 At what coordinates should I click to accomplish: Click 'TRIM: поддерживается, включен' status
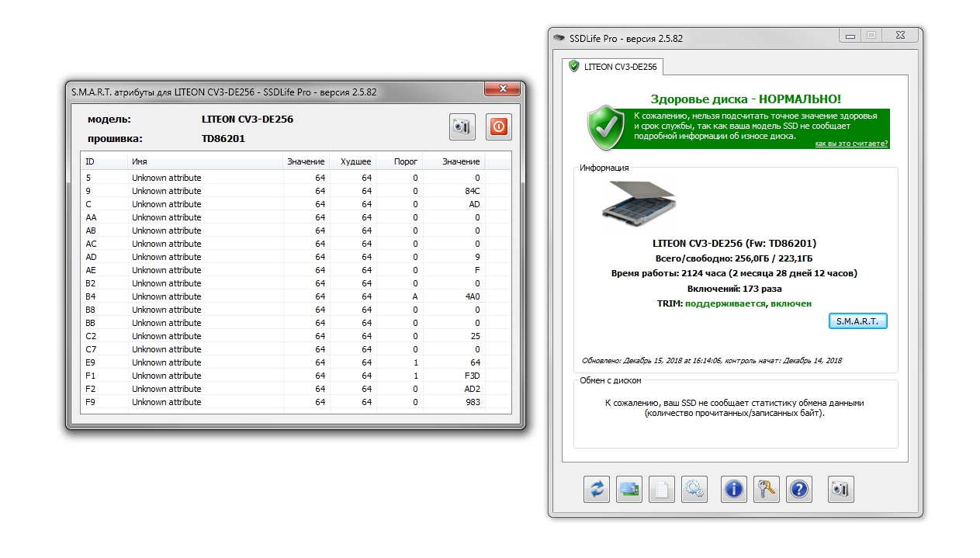[734, 303]
